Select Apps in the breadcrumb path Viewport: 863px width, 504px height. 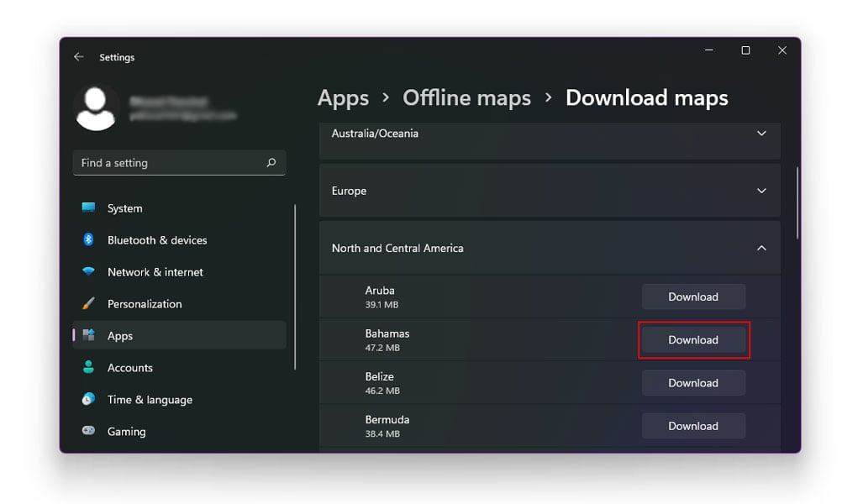(343, 97)
